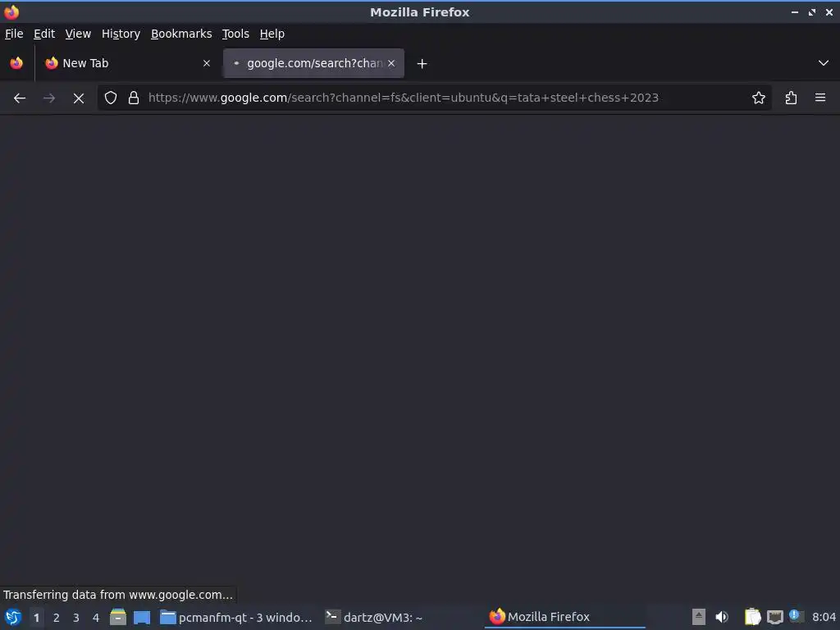Switch to virtual desktop 3
Viewport: 840px width, 630px height.
point(76,618)
